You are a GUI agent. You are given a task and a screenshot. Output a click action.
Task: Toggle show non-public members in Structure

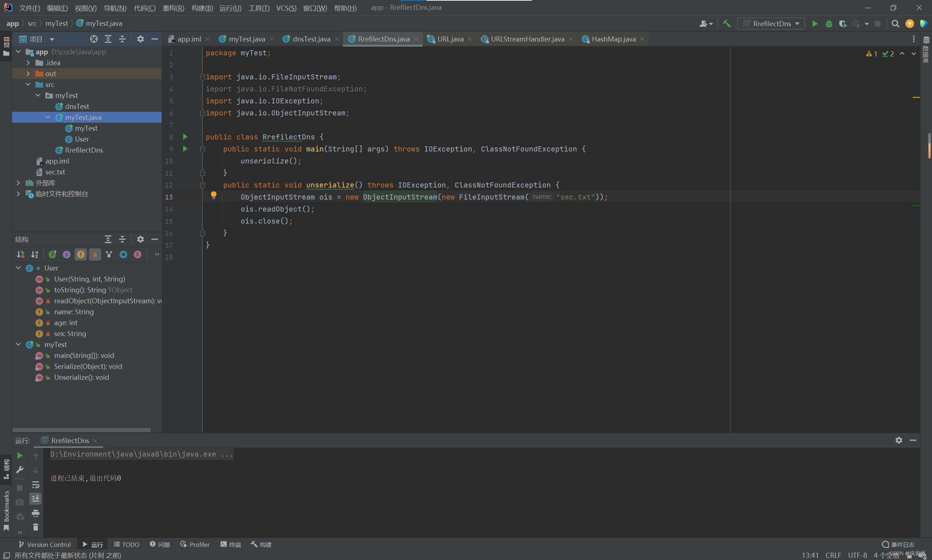tap(95, 255)
